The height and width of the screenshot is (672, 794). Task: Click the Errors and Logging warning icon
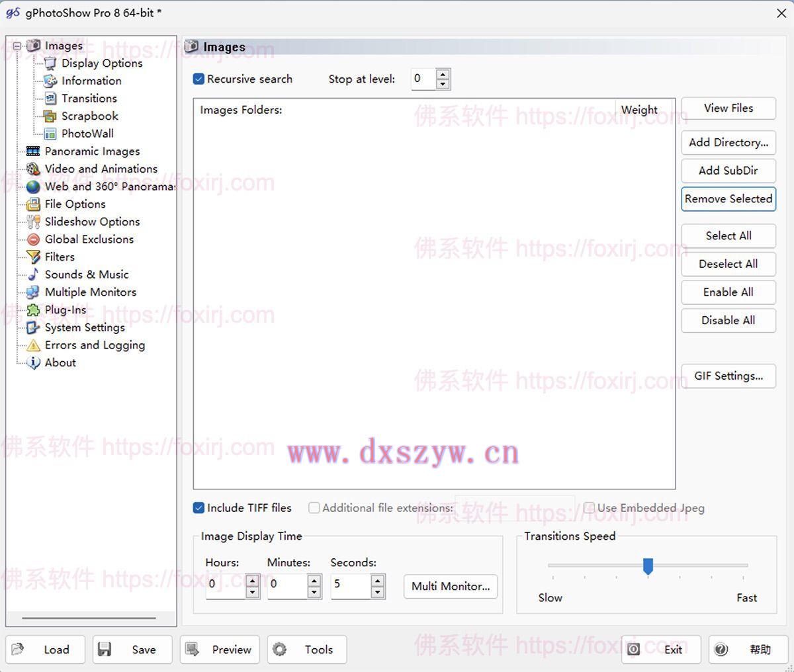(x=33, y=345)
